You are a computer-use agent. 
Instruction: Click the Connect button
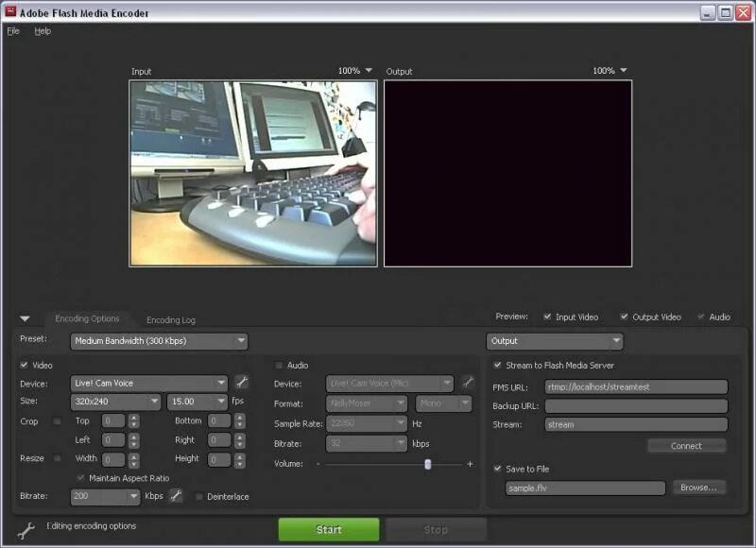click(687, 446)
